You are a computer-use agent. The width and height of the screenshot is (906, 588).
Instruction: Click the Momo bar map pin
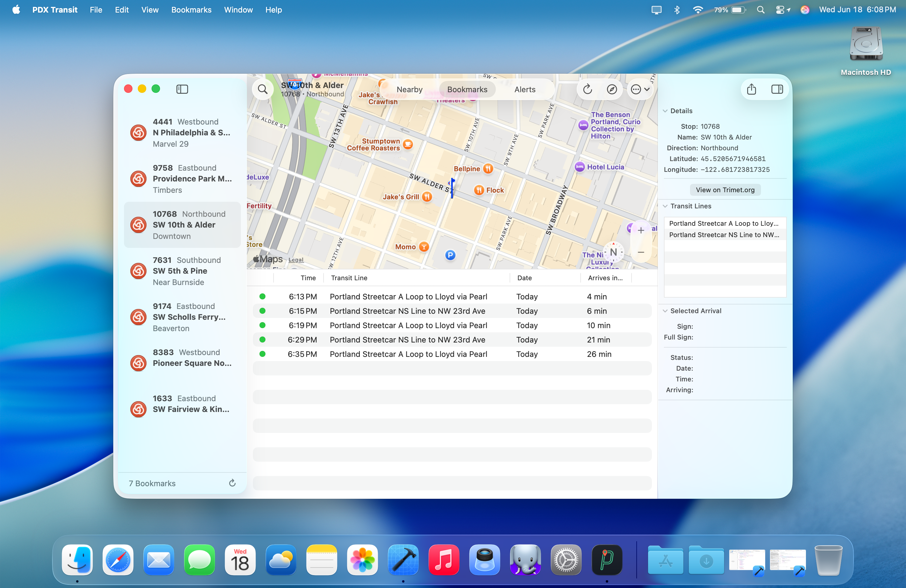click(x=424, y=247)
